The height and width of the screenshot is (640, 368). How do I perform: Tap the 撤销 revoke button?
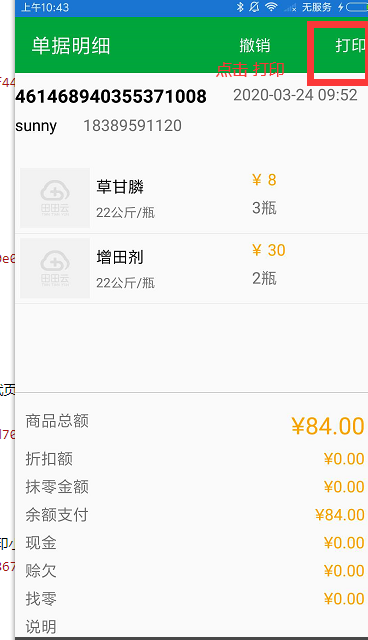[x=255, y=45]
